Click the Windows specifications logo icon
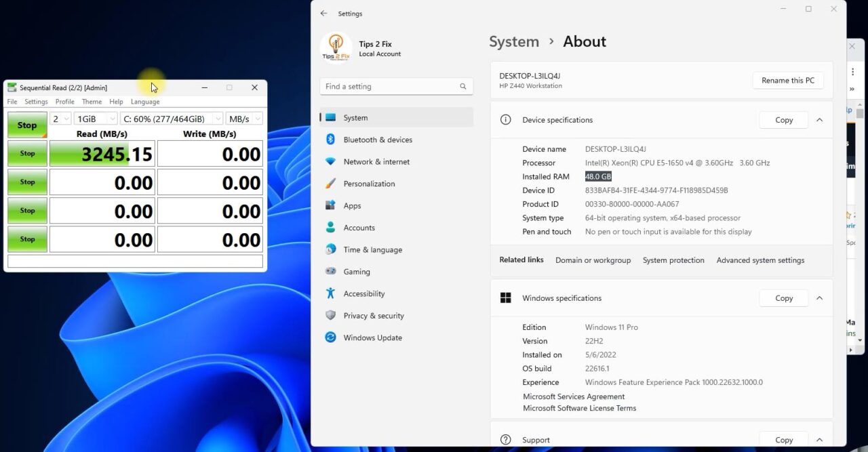This screenshot has width=868, height=452. 505,298
